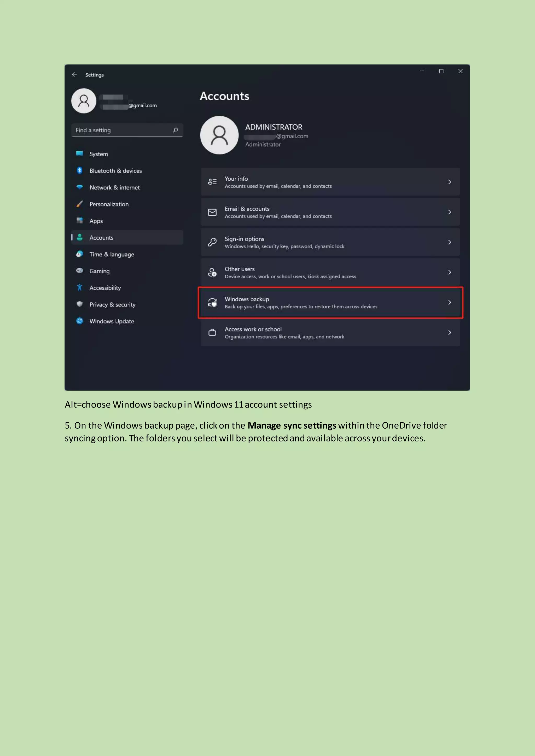The image size is (535, 756).
Task: Expand Windows backup chevron arrow
Action: [449, 302]
